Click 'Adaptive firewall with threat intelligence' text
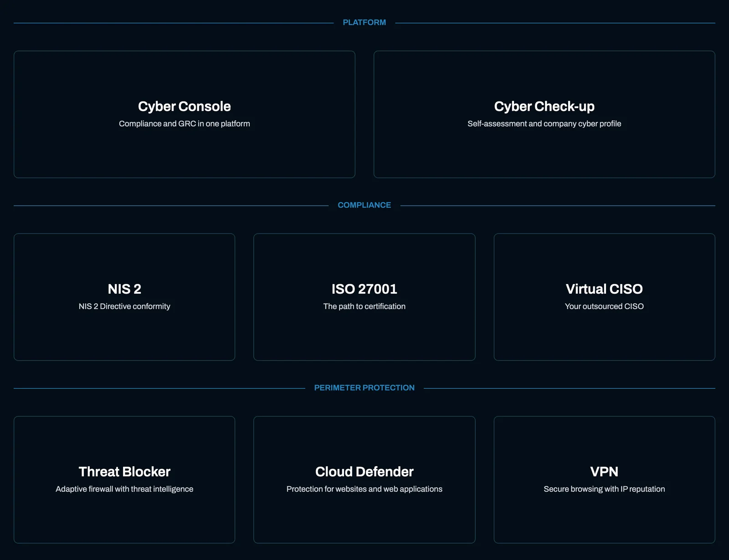The image size is (729, 560). [x=124, y=489]
